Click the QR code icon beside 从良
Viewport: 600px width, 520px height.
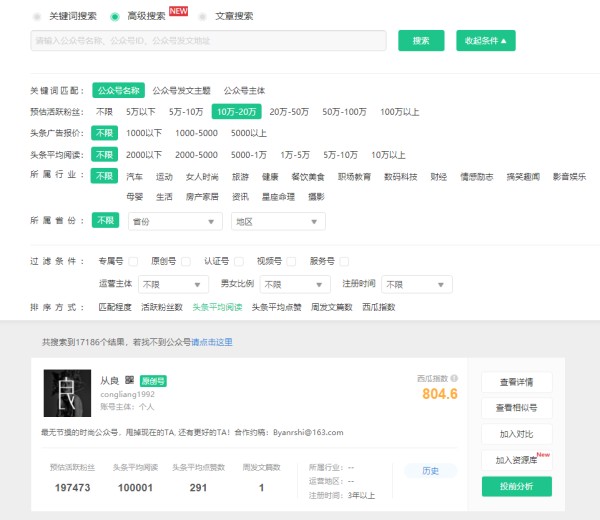[x=130, y=381]
